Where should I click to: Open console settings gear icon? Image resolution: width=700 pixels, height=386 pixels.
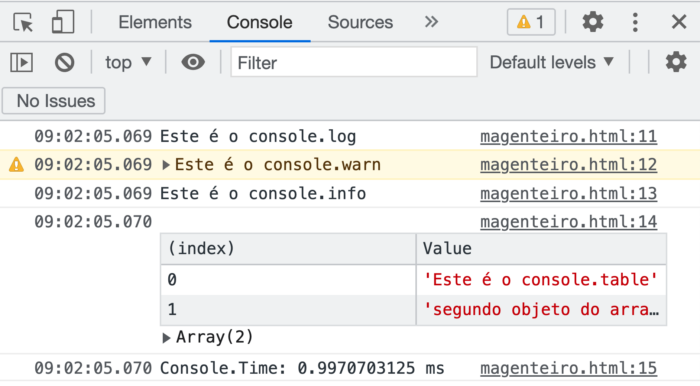[676, 62]
